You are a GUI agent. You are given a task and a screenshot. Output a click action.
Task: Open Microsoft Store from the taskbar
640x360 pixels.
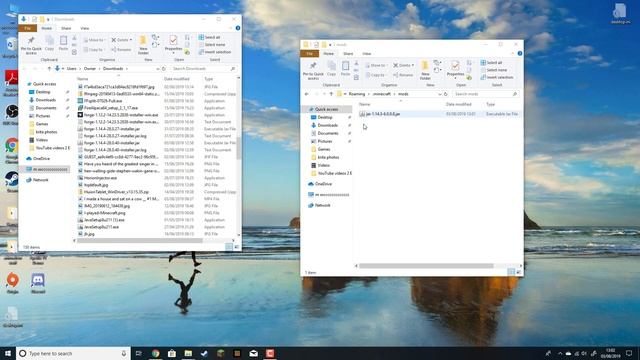(172, 353)
